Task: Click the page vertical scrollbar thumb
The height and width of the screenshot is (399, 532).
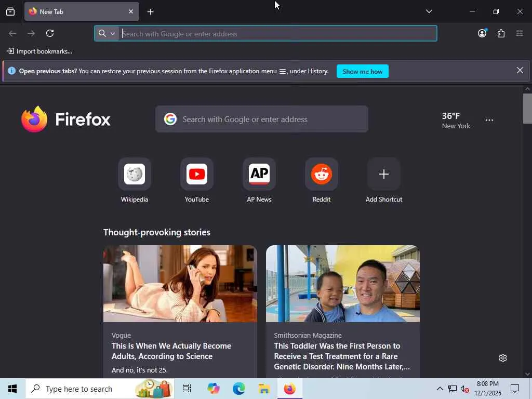Action: (x=527, y=109)
